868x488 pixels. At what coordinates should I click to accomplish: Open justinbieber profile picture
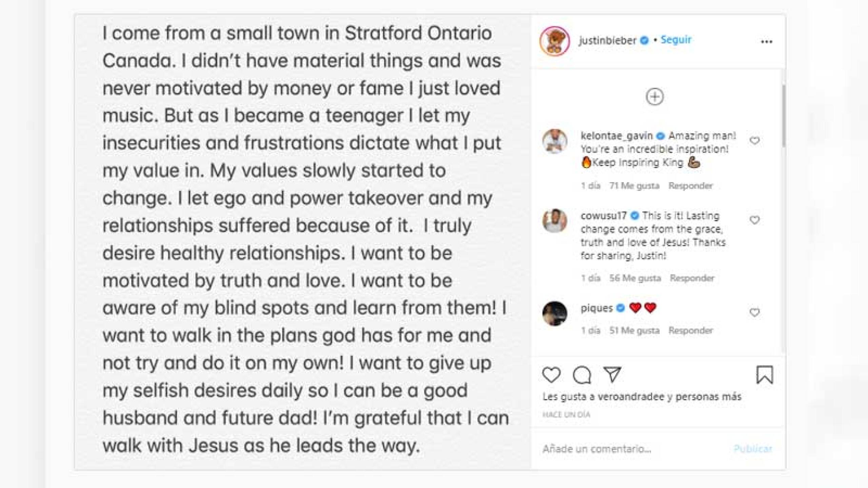pyautogui.click(x=555, y=41)
